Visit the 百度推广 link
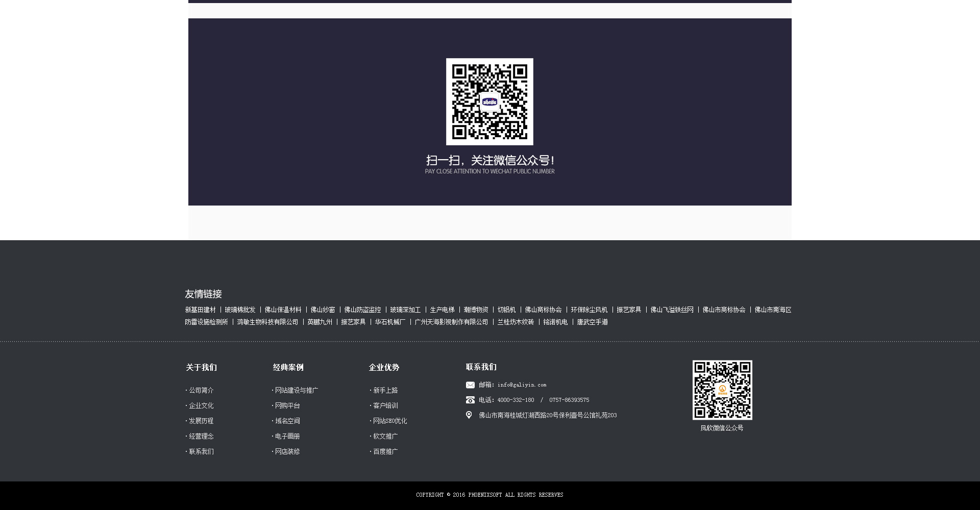This screenshot has height=510, width=980. tap(385, 452)
